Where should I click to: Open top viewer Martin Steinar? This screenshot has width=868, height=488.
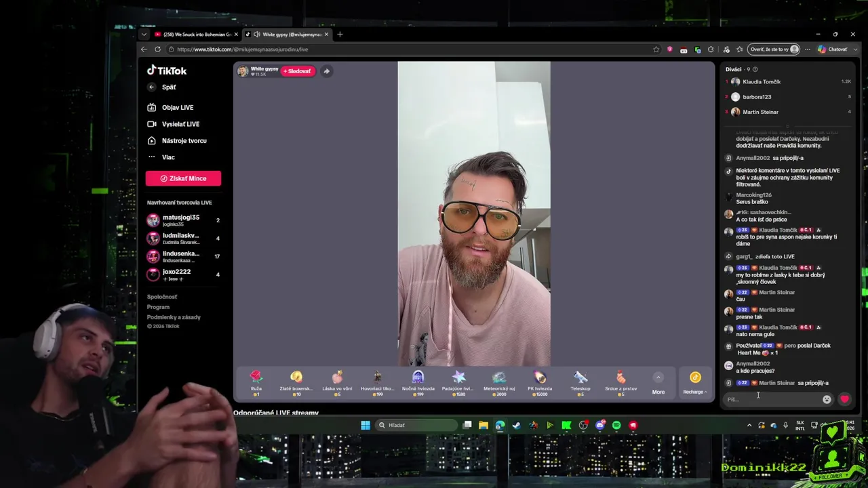pyautogui.click(x=788, y=112)
